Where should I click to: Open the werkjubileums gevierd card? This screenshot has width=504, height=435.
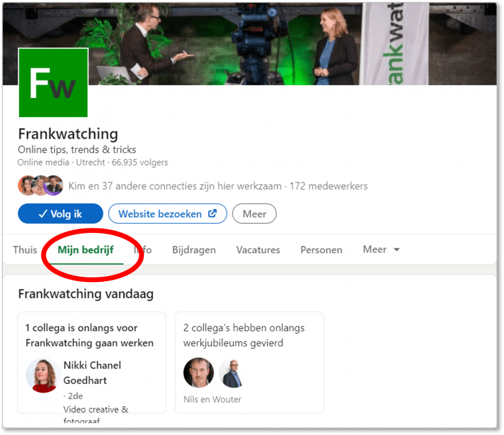(x=249, y=362)
